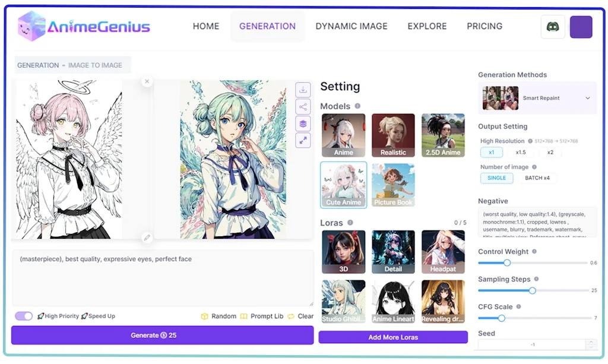
Task: Choose x2 High Resolution option
Action: (x=550, y=153)
